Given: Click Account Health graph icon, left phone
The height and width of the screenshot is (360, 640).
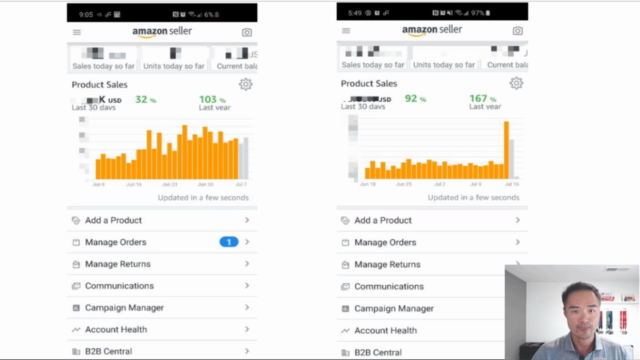Looking at the screenshot, I should coord(76,329).
